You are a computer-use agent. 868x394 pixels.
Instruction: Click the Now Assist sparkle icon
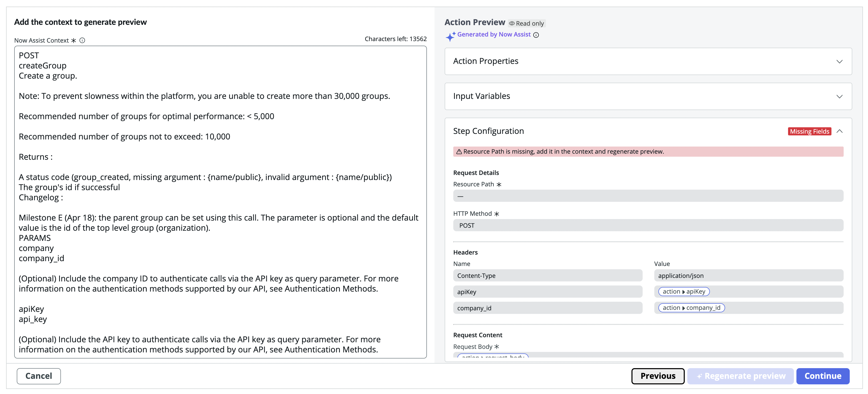[450, 36]
